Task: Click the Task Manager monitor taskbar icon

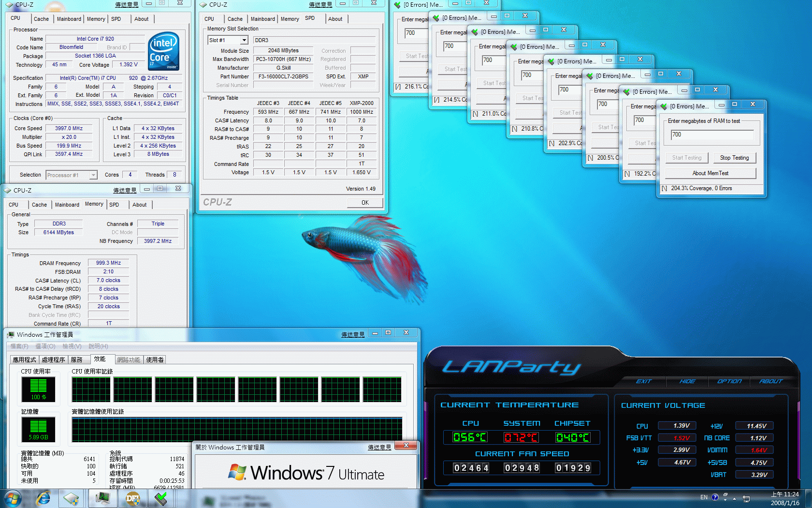Action: pyautogui.click(x=102, y=498)
